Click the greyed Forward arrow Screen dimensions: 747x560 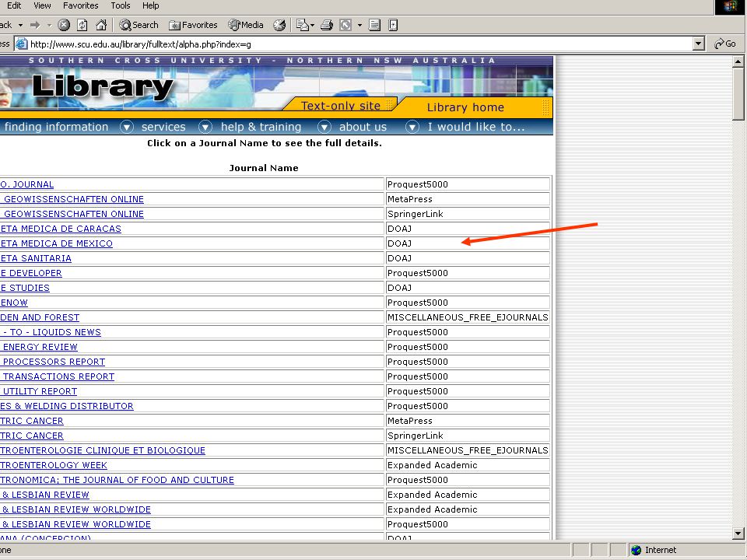click(x=35, y=25)
